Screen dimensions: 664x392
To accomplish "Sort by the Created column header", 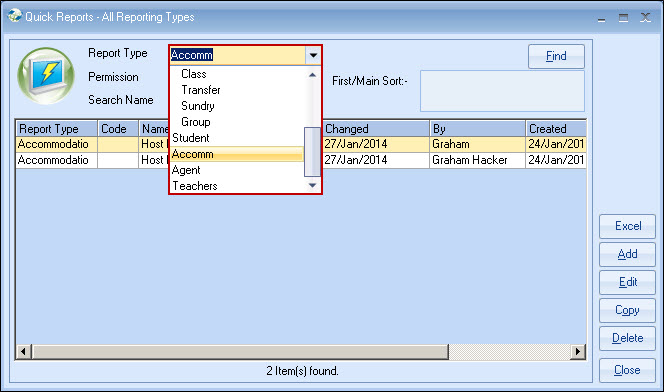I will pos(556,129).
